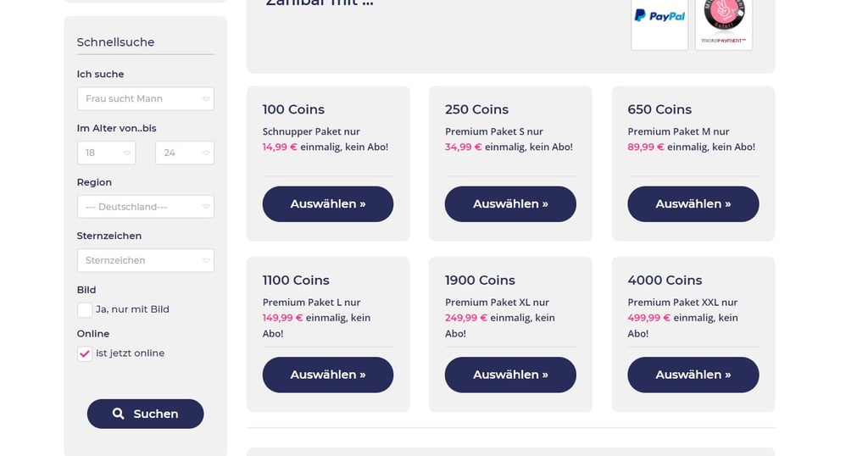Select the 1100 Coins Premium Paket L
The width and height of the screenshot is (868, 456).
coord(328,375)
